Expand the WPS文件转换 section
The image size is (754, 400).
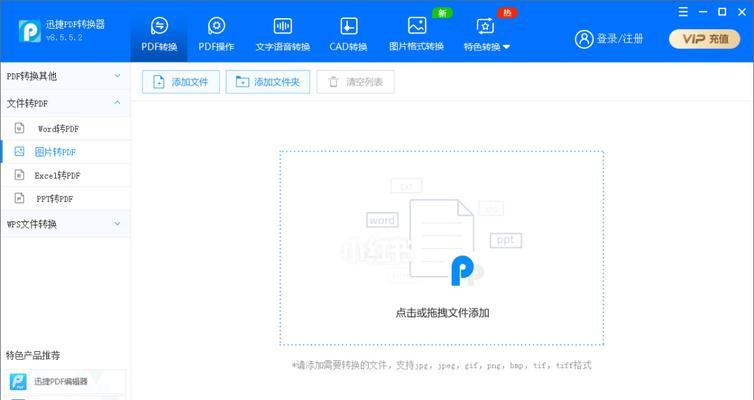(65, 224)
